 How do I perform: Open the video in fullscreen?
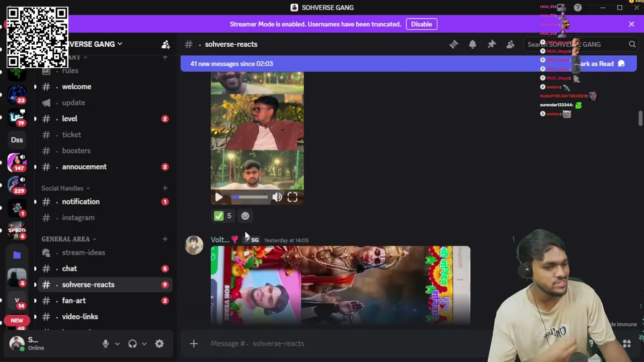click(292, 198)
